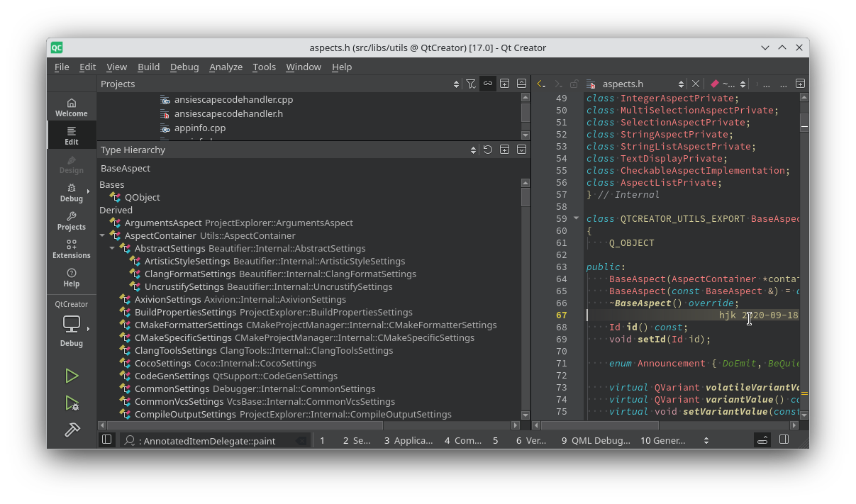Open the Design mode
The width and height of the screenshot is (856, 504).
click(72, 164)
